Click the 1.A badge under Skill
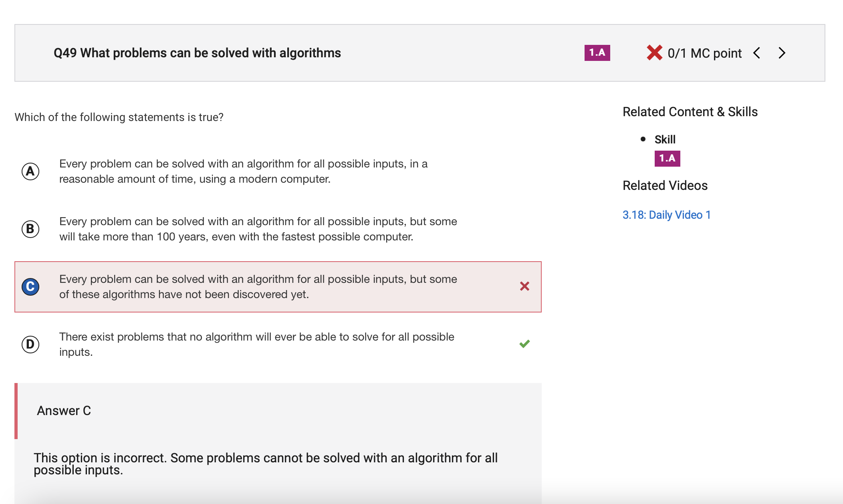This screenshot has height=504, width=843. [667, 158]
